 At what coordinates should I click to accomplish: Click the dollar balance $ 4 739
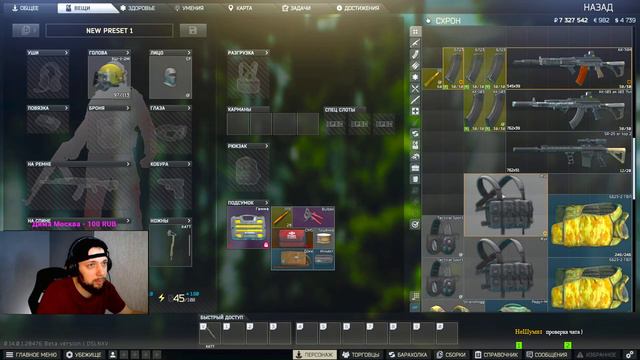pos(625,20)
